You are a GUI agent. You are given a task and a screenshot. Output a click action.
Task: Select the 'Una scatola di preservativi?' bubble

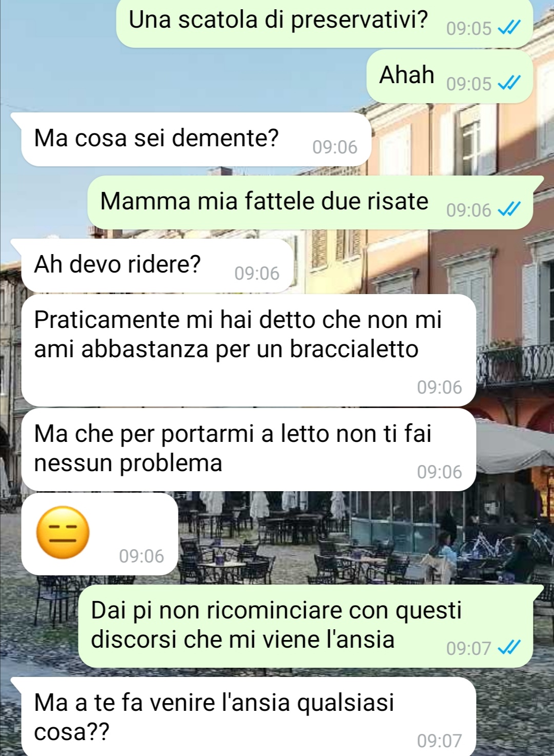[x=325, y=23]
